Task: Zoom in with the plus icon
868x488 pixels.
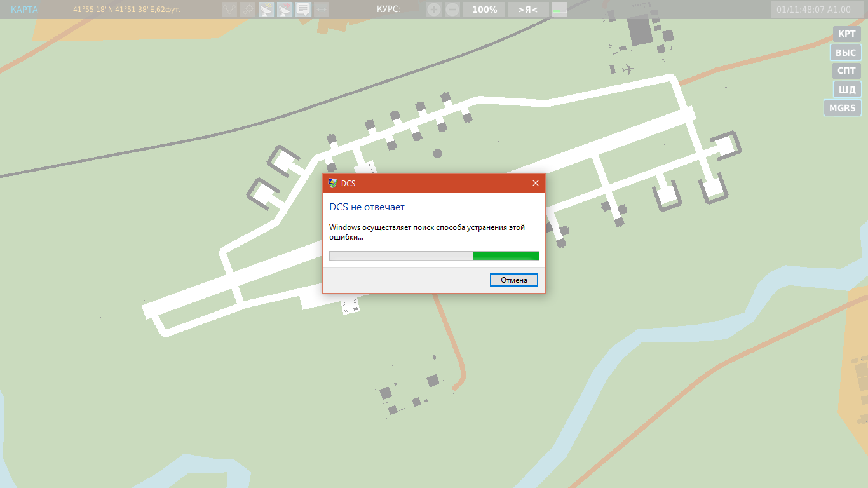Action: pos(433,10)
